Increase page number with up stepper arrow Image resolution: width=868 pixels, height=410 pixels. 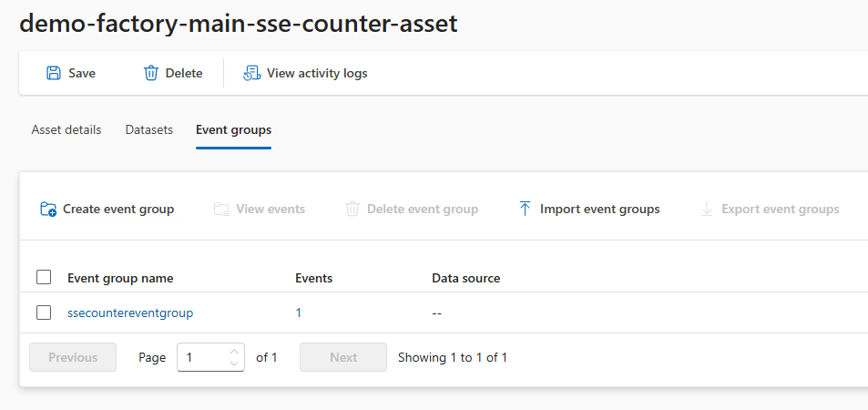tap(234, 352)
